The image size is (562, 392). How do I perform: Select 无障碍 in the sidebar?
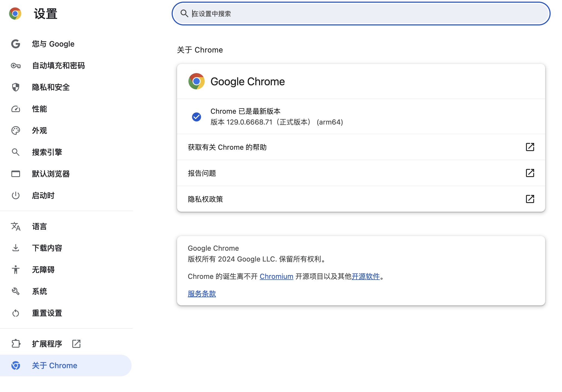click(x=66, y=270)
